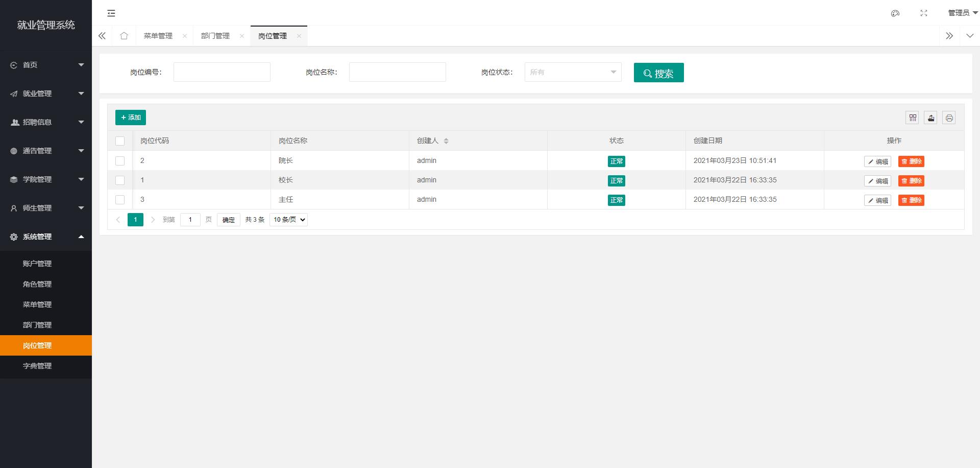The width and height of the screenshot is (980, 468).
Task: Open tab options chevron-down menu
Action: point(970,36)
